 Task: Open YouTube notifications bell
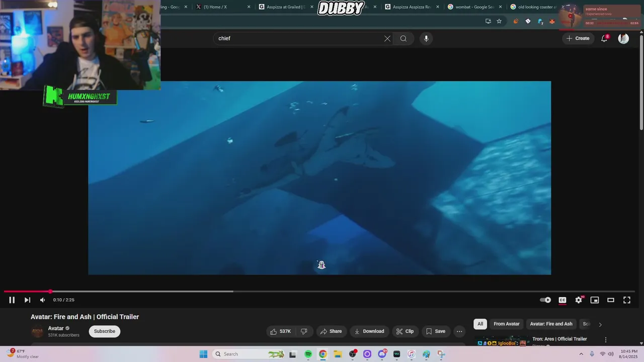coord(604,39)
